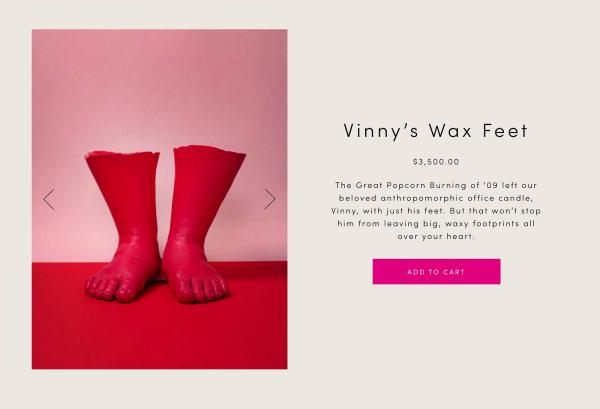Click the word "Feet" in the heading
Viewport: 600px width, 409px height.
click(505, 131)
